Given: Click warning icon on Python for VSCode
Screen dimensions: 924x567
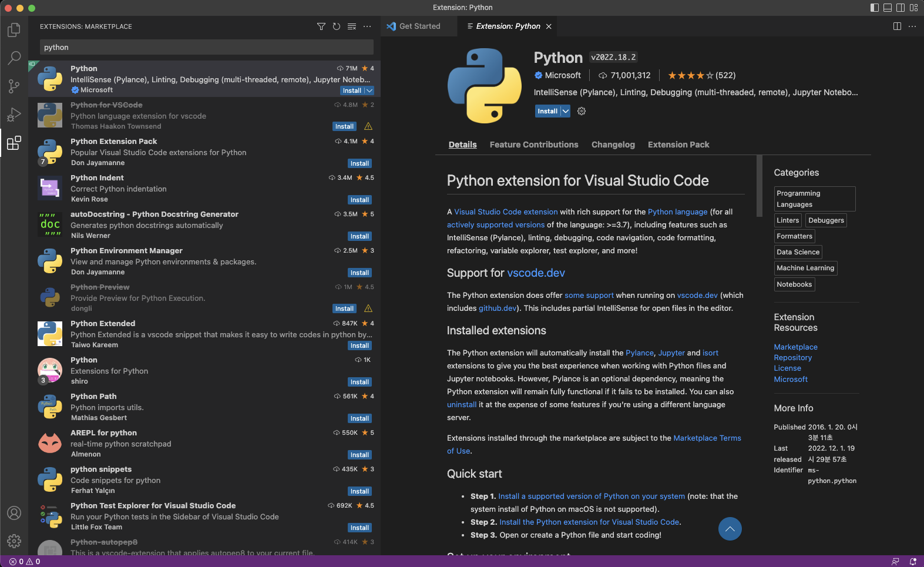Looking at the screenshot, I should click(x=368, y=126).
